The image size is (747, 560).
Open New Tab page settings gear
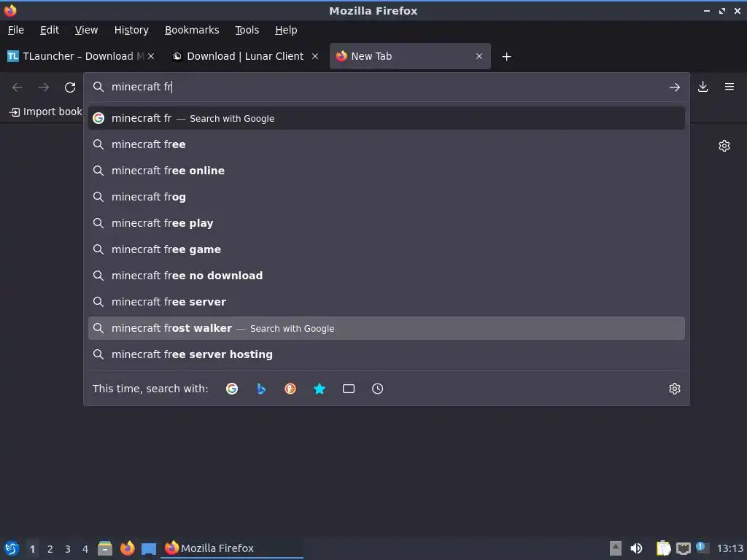(724, 146)
